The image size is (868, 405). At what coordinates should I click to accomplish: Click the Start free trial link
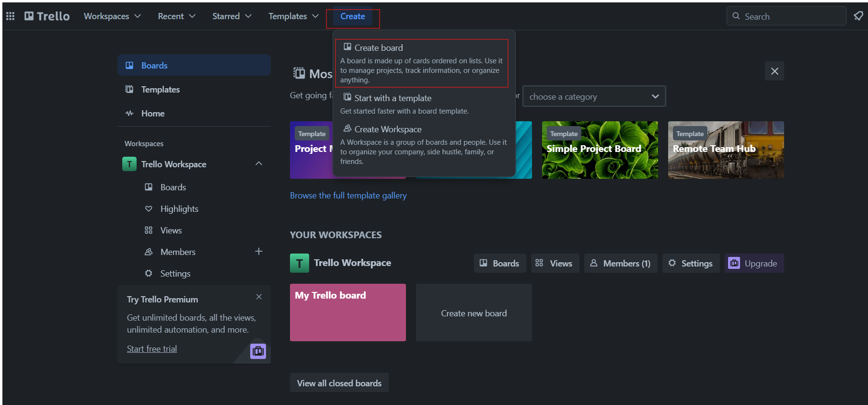[x=152, y=349]
